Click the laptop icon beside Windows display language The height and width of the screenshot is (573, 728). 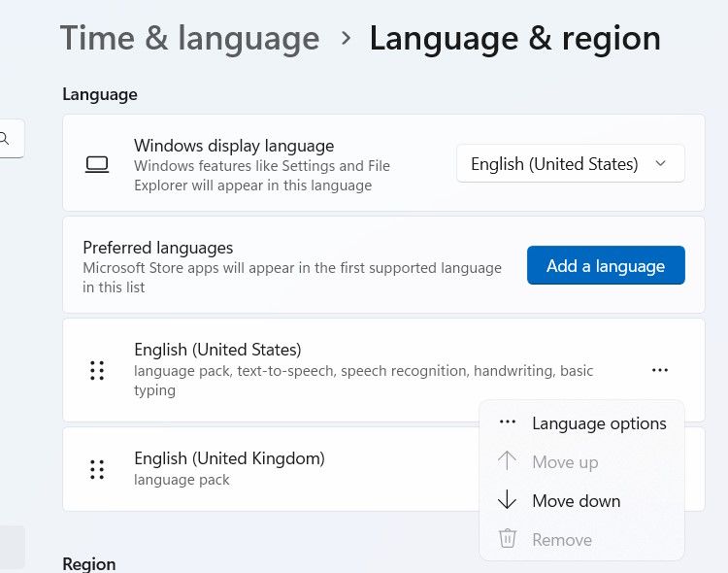(96, 165)
